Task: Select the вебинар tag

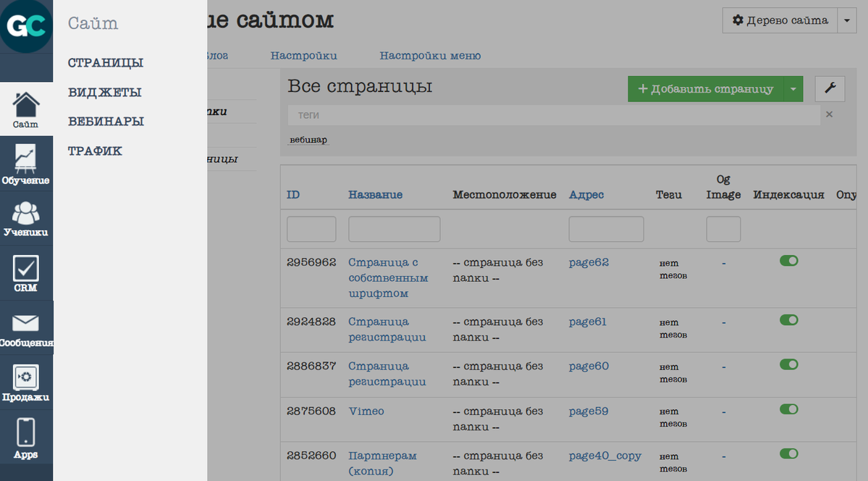Action: coord(308,140)
